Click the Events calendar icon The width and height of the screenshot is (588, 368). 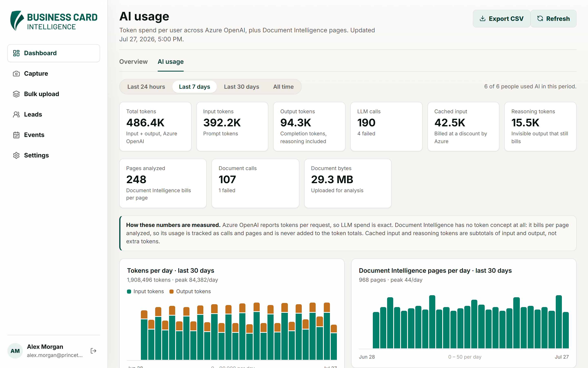16,135
